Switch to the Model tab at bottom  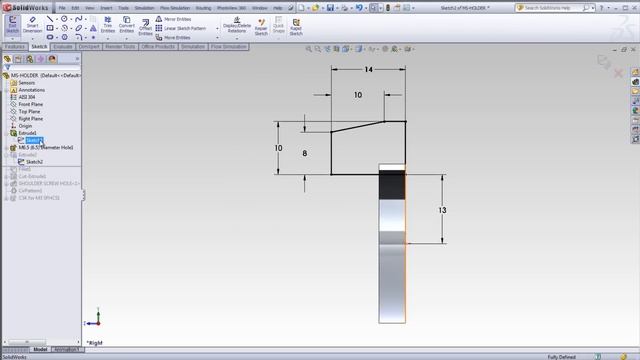click(x=40, y=349)
